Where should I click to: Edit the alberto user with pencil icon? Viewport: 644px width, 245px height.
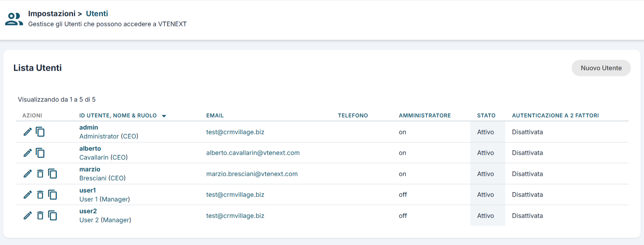click(28, 153)
